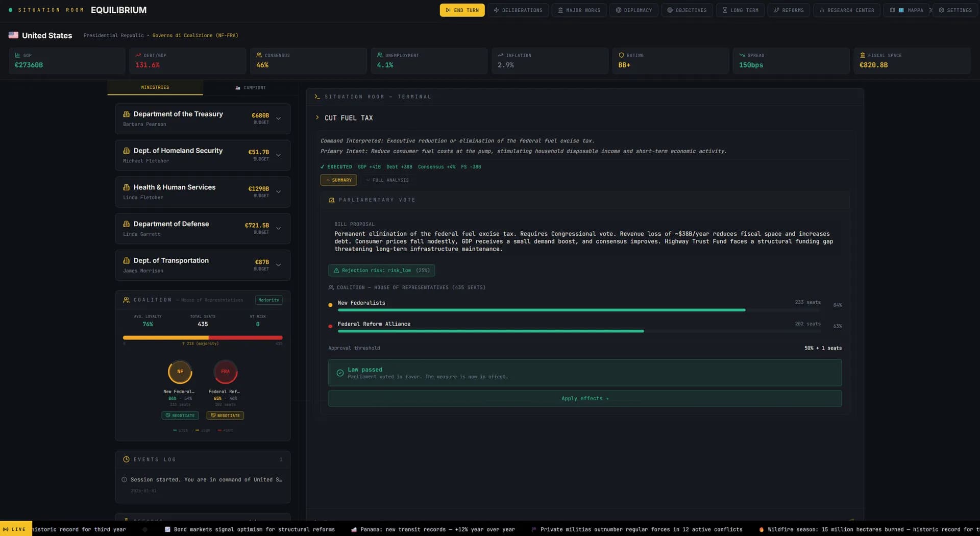Expand the Dept. of Homeland Security card
This screenshot has width=980, height=536.
tap(279, 155)
